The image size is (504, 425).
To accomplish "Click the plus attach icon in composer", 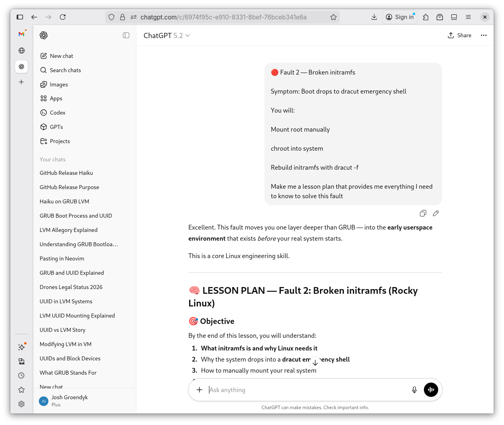I will 199,390.
